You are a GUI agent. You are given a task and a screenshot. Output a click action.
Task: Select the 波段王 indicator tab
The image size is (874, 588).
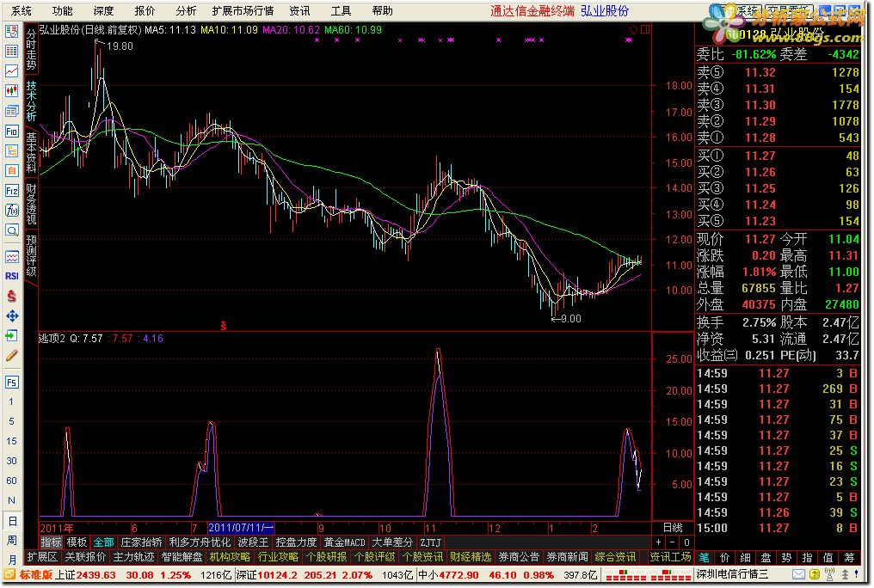tap(253, 542)
